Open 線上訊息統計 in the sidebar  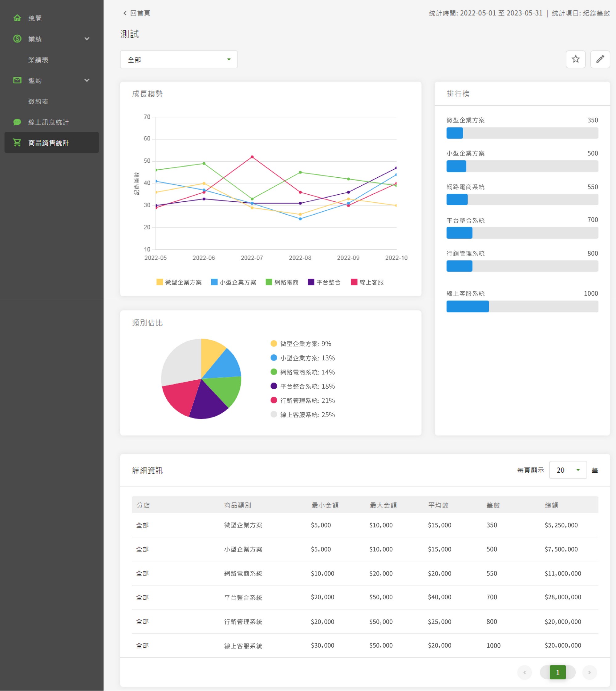coord(51,122)
